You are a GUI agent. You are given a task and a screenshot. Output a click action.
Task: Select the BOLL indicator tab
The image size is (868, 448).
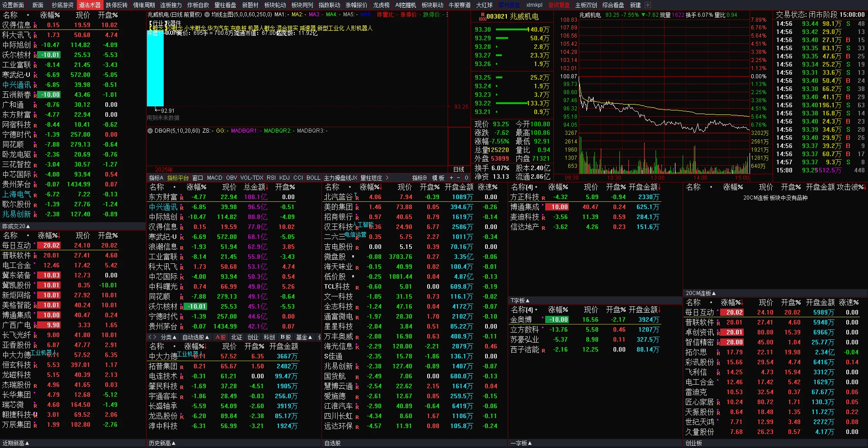[x=313, y=178]
